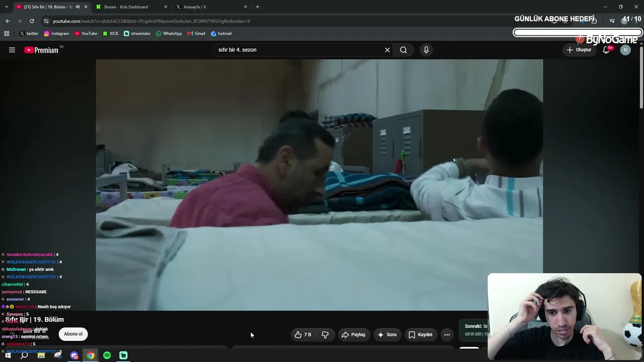Dislike the video with thumbs down
This screenshot has width=644, height=362.
click(x=325, y=334)
